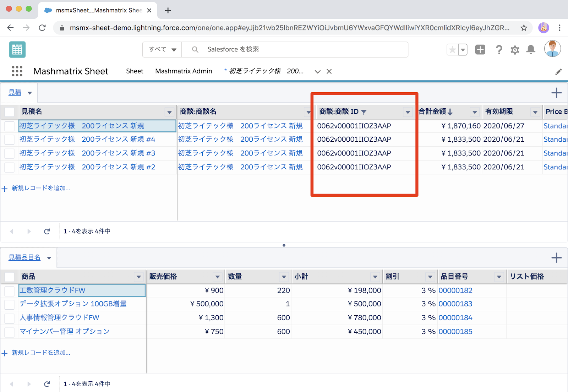The image size is (568, 392).
Task: Go to next page in 見積品目名 list
Action: (29, 384)
